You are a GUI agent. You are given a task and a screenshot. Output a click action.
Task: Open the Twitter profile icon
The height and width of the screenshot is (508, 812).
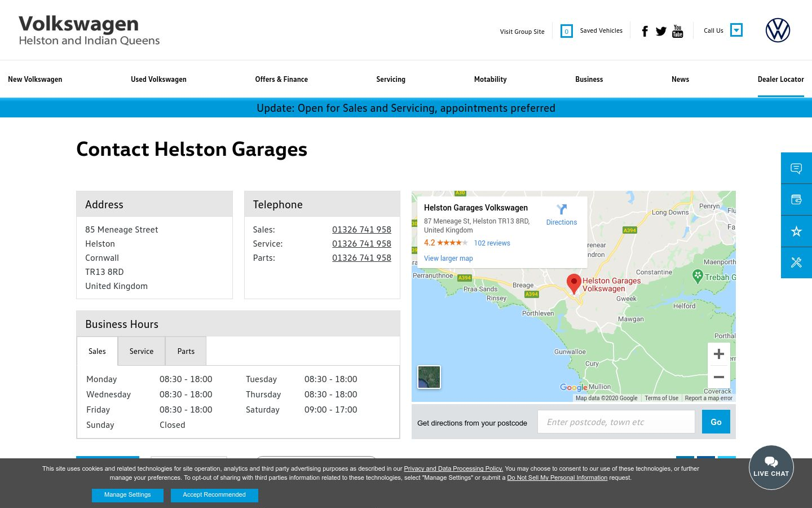tap(661, 31)
